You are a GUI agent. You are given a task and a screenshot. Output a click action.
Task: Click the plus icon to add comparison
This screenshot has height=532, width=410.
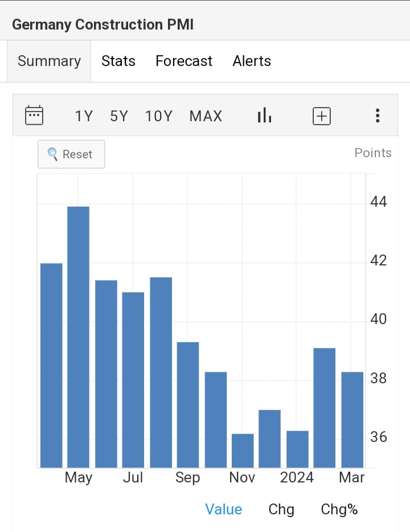coord(322,116)
